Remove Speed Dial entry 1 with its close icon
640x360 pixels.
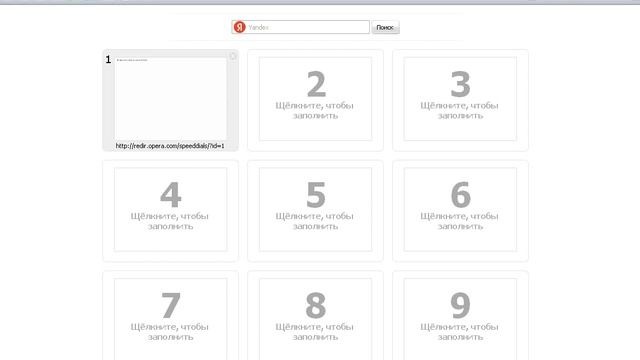coord(233,56)
